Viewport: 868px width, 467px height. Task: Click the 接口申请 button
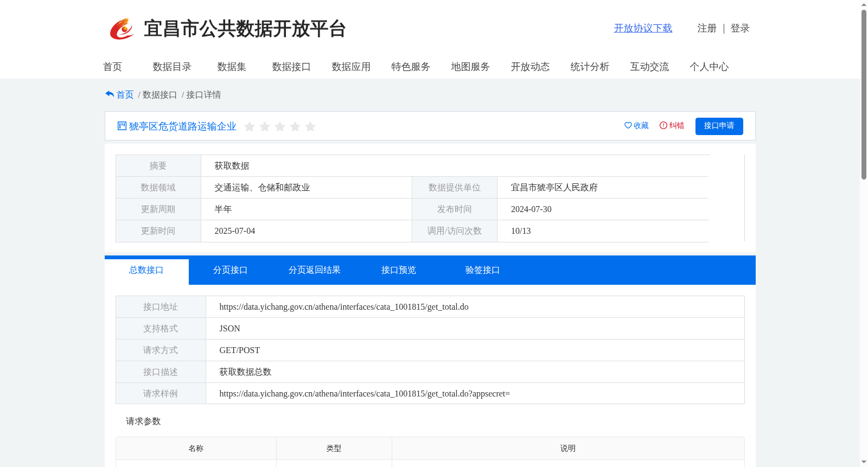[719, 126]
